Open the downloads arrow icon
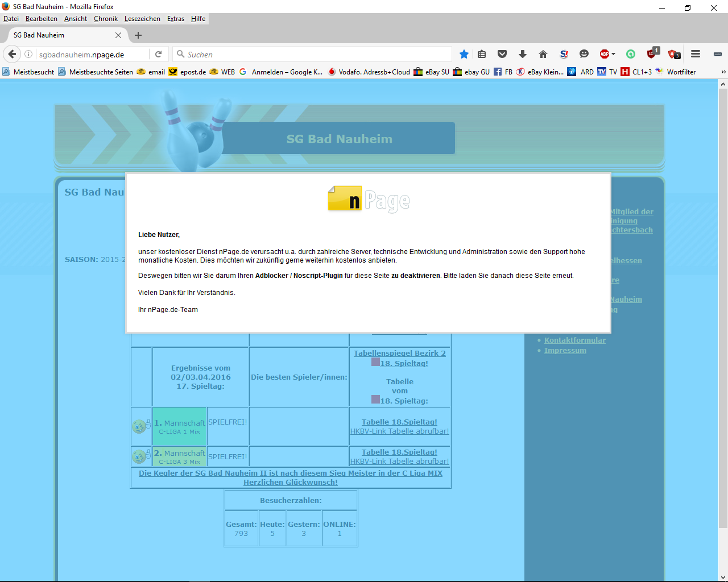This screenshot has height=582, width=728. point(522,54)
